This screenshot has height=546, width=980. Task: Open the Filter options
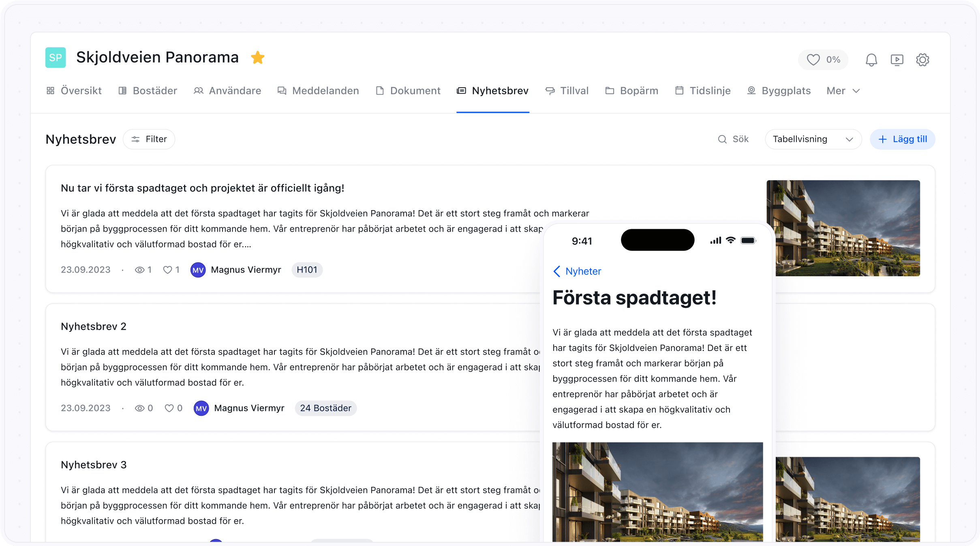pos(149,139)
